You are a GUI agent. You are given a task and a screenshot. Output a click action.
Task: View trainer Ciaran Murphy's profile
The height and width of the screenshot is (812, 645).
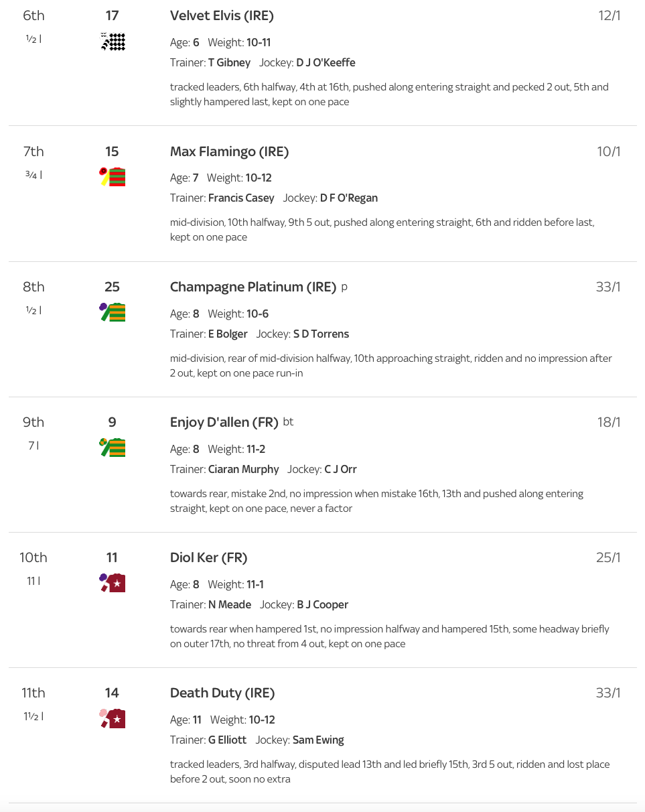pyautogui.click(x=243, y=469)
